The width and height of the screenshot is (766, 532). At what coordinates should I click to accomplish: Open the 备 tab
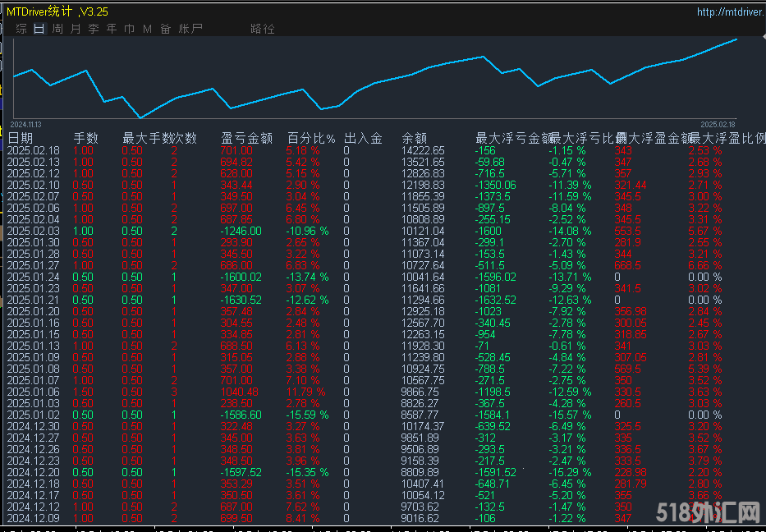(166, 29)
